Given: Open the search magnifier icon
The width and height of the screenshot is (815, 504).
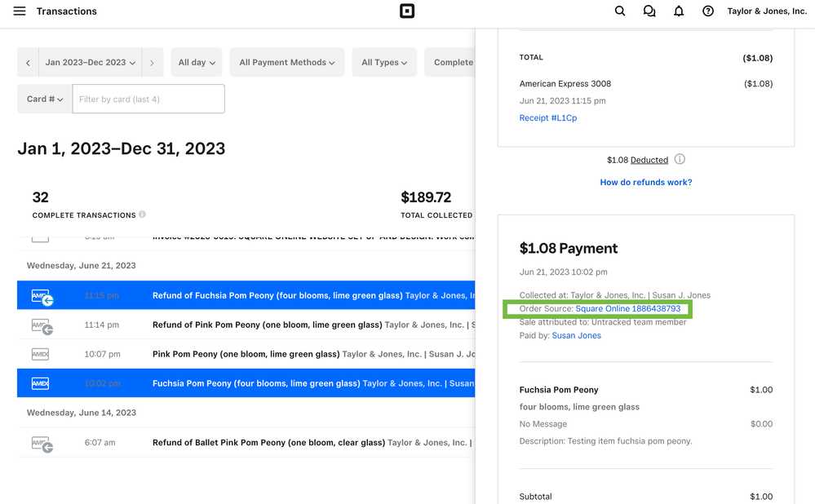Looking at the screenshot, I should tap(619, 11).
